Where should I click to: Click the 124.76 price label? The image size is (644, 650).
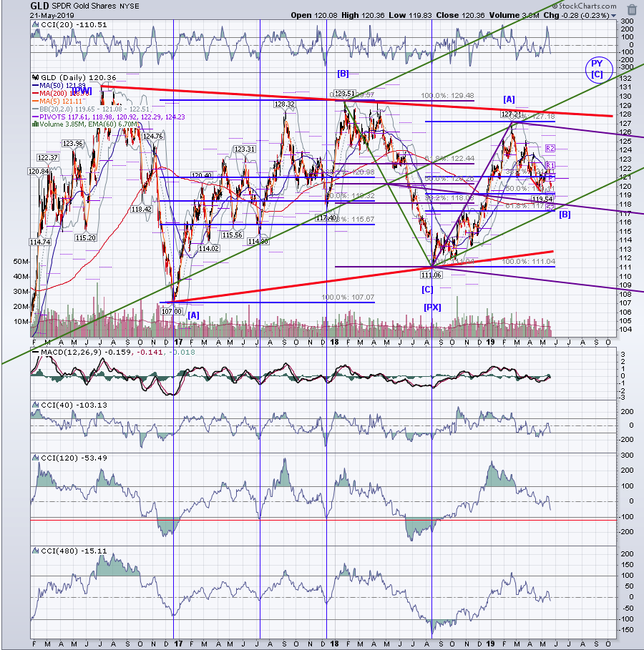click(x=152, y=136)
